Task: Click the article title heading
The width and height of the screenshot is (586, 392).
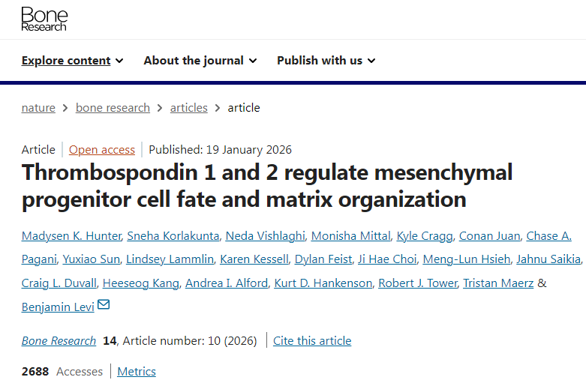Action: (267, 186)
